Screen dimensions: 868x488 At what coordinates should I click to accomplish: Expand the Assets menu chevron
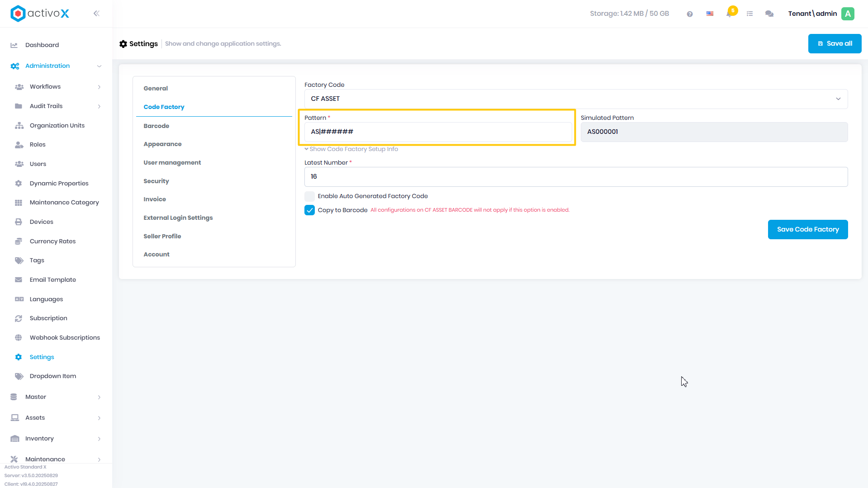point(99,418)
